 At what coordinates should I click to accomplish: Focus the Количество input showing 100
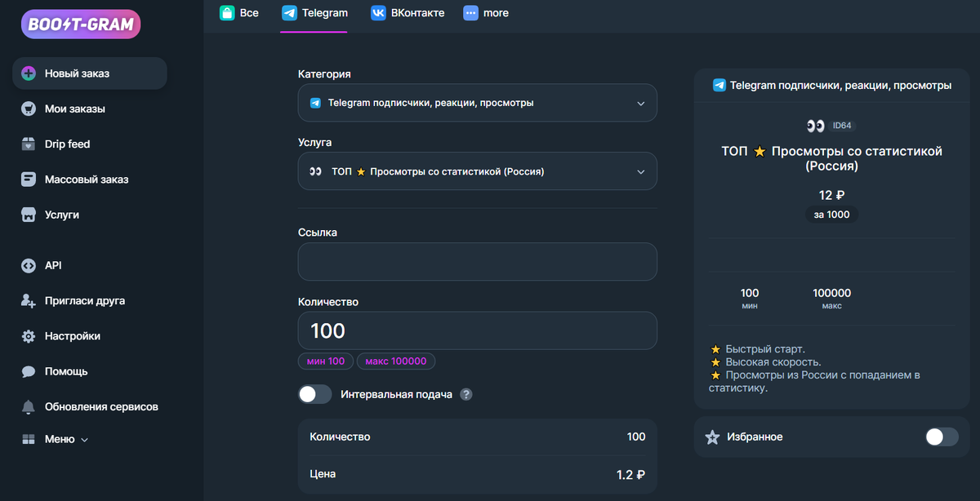pyautogui.click(x=478, y=330)
